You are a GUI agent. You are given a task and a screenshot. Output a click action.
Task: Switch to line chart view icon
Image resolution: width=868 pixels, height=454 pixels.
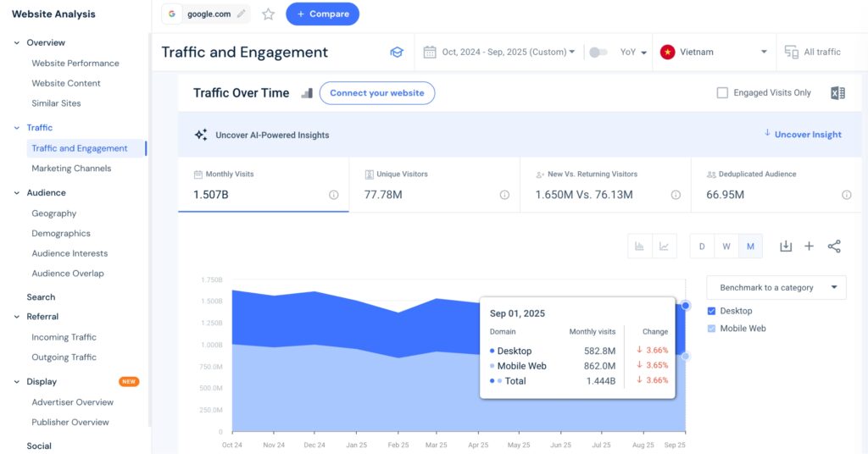[665, 246]
